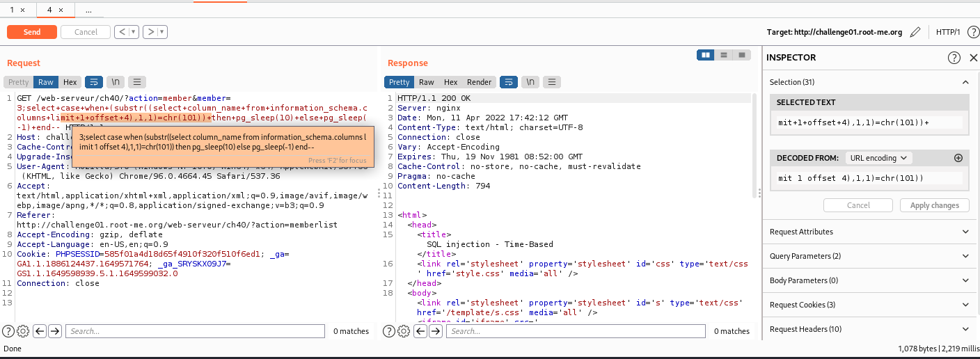Open new tab via the ... tab

pyautogui.click(x=88, y=10)
